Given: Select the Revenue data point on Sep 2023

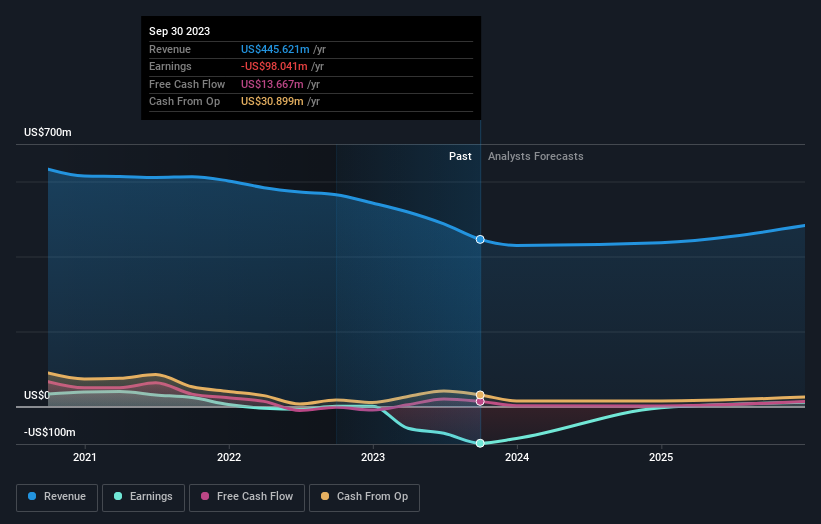Looking at the screenshot, I should (480, 240).
